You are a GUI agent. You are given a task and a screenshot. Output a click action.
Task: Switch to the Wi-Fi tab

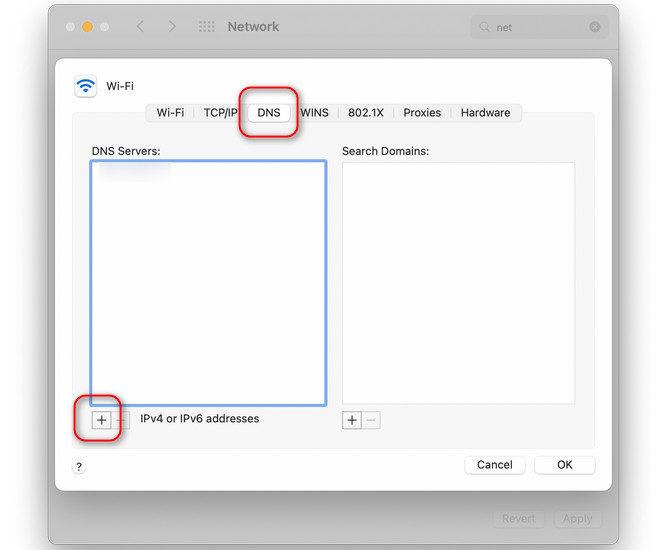click(170, 113)
